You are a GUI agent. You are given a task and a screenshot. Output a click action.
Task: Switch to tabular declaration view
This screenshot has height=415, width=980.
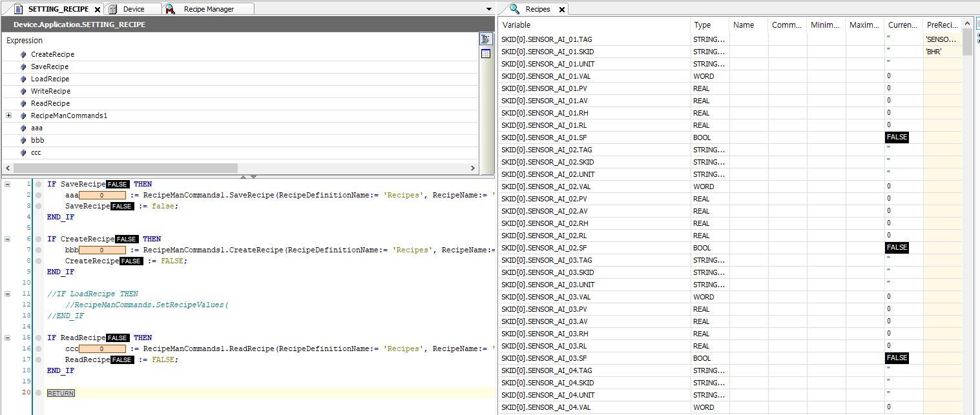click(485, 53)
